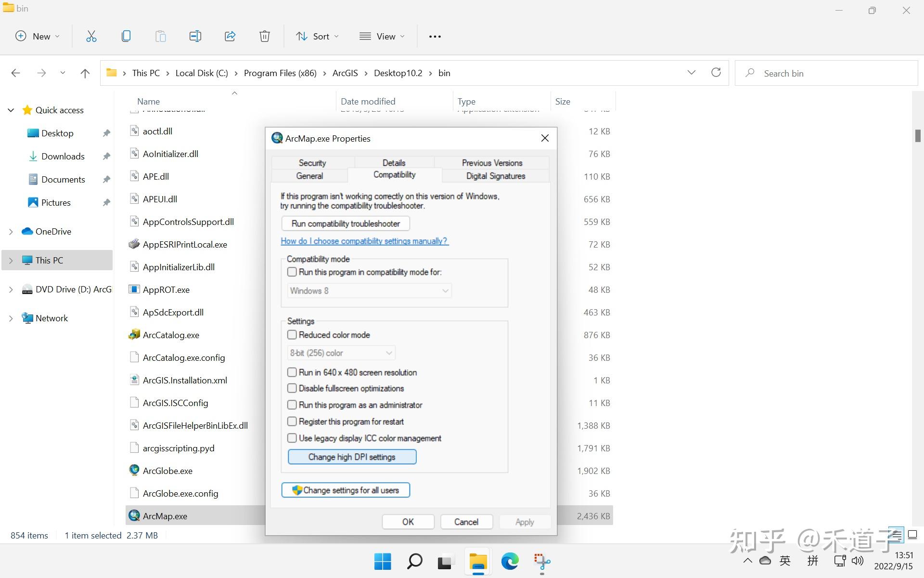Image resolution: width=924 pixels, height=578 pixels.
Task: Click Run compatibility troubleshooter
Action: [x=345, y=223]
